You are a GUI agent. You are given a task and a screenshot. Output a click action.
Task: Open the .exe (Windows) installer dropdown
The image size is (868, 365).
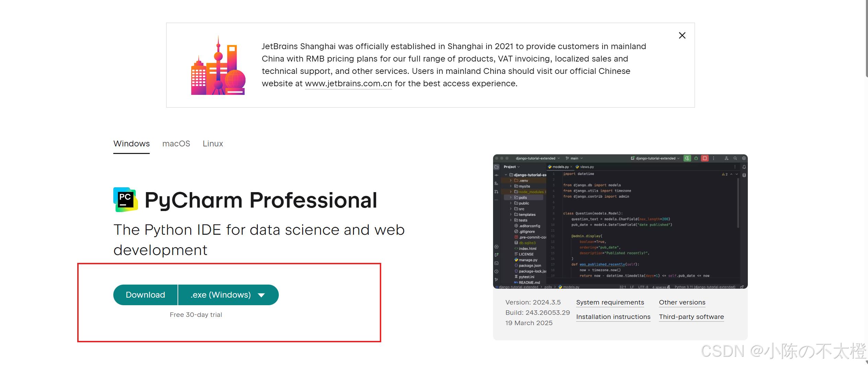228,295
